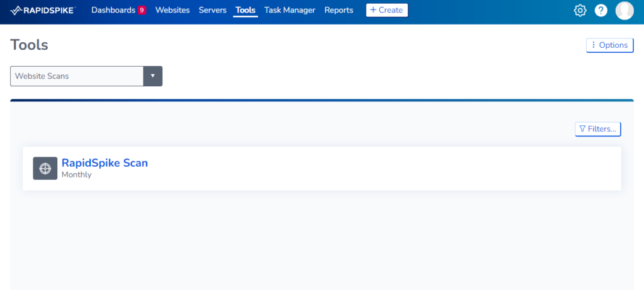Click the Dashboards notification badge 9
The width and height of the screenshot is (644, 290).
coord(142,10)
